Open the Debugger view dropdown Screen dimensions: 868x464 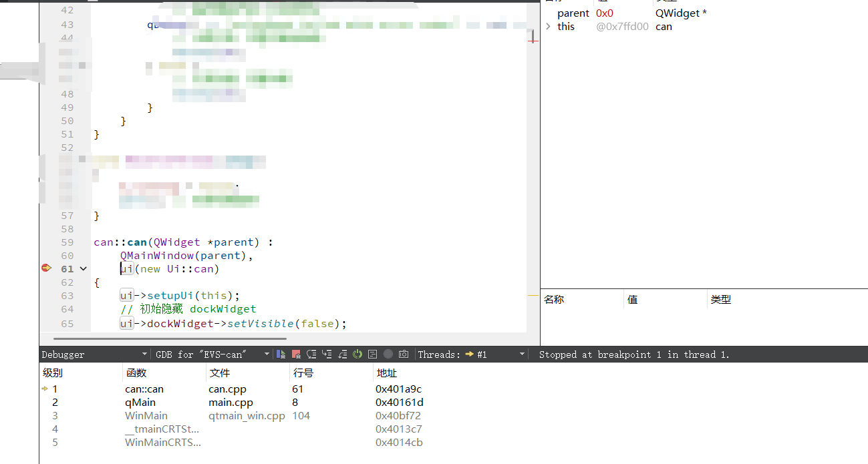[95, 355]
